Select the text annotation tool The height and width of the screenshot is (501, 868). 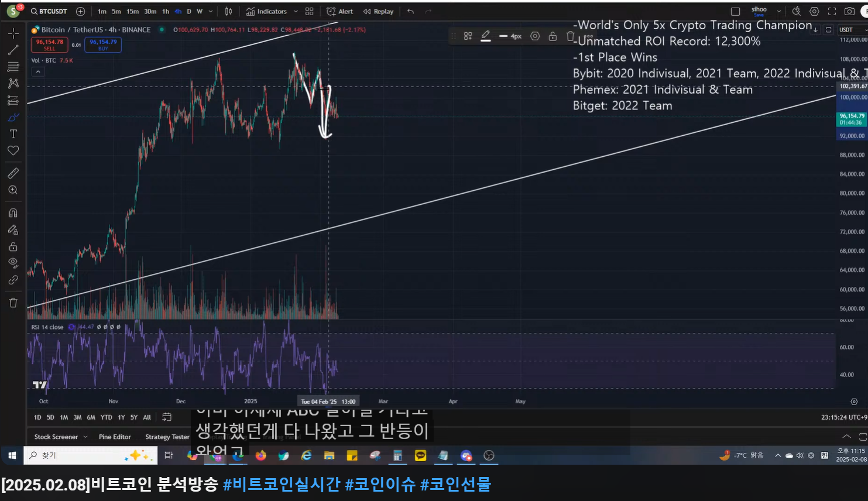pos(13,134)
